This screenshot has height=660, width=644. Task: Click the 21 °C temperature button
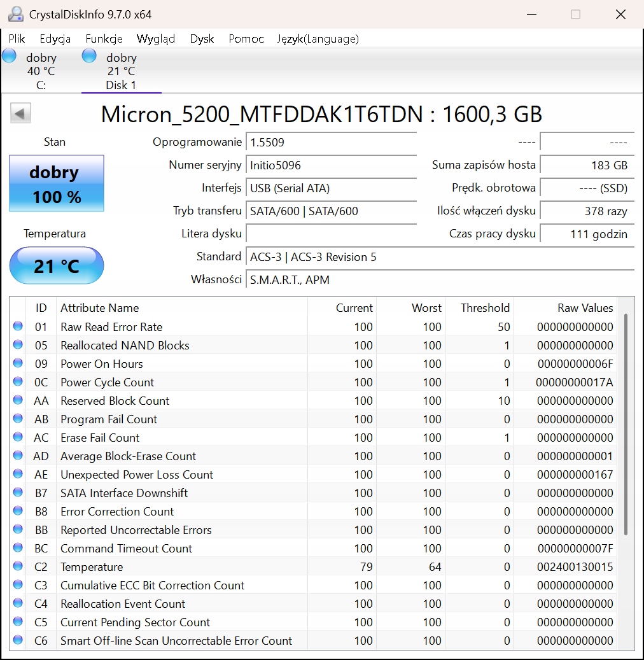coord(56,265)
